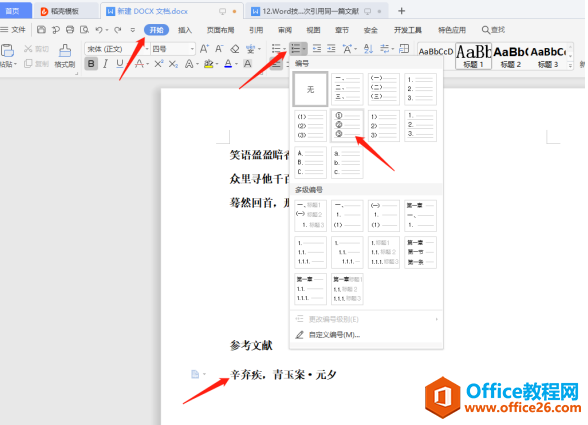
Task: Click the Increase Indent icon
Action: click(332, 48)
